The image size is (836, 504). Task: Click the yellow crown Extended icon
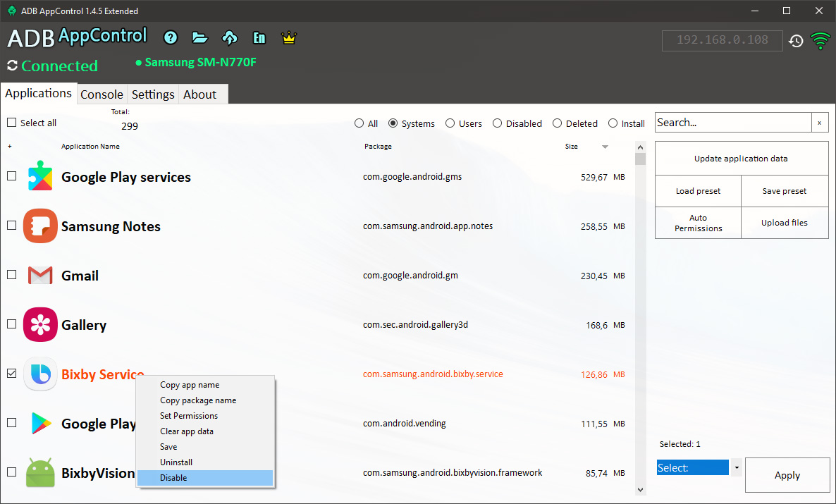tap(288, 37)
